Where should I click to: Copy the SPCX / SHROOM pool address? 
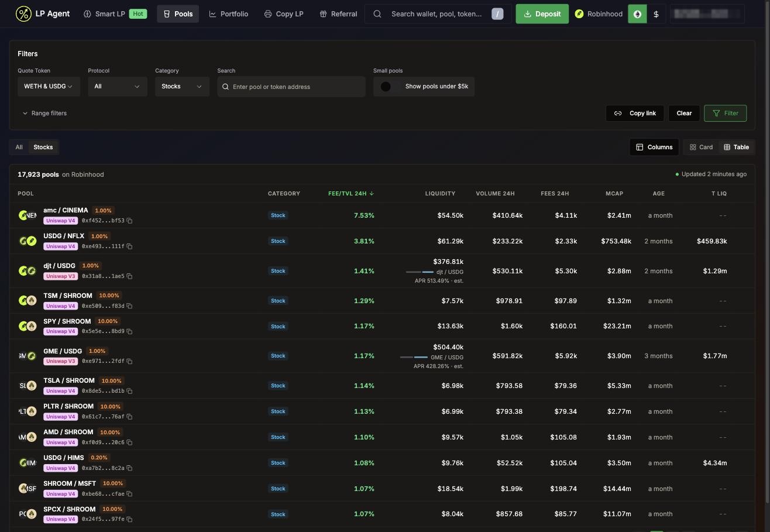click(x=129, y=519)
